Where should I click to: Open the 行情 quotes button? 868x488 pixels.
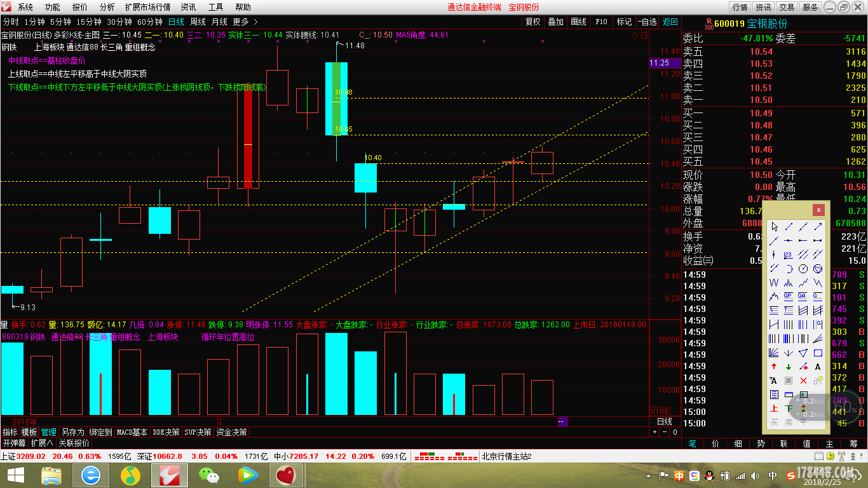coord(740,7)
